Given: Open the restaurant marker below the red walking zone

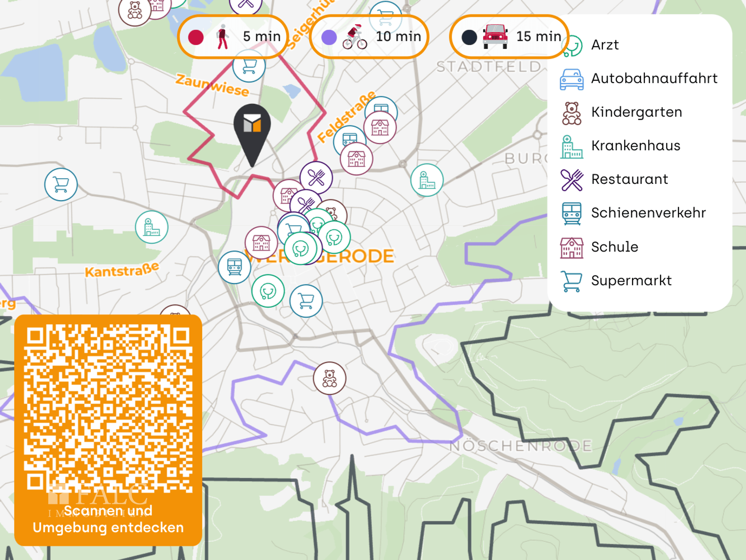Looking at the screenshot, I should [x=316, y=178].
